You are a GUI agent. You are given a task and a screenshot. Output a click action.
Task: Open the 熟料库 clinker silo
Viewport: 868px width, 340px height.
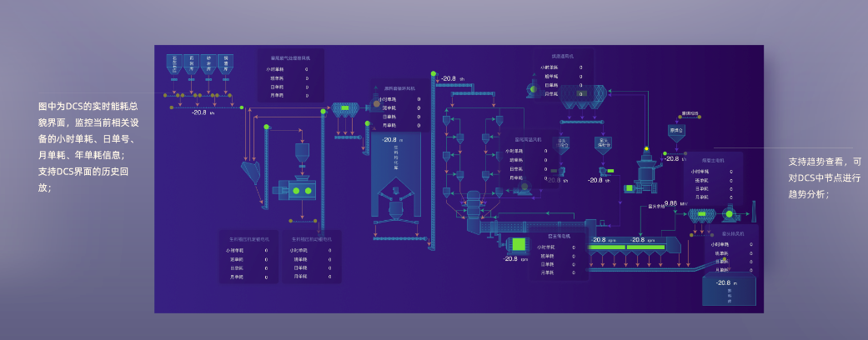(729, 290)
